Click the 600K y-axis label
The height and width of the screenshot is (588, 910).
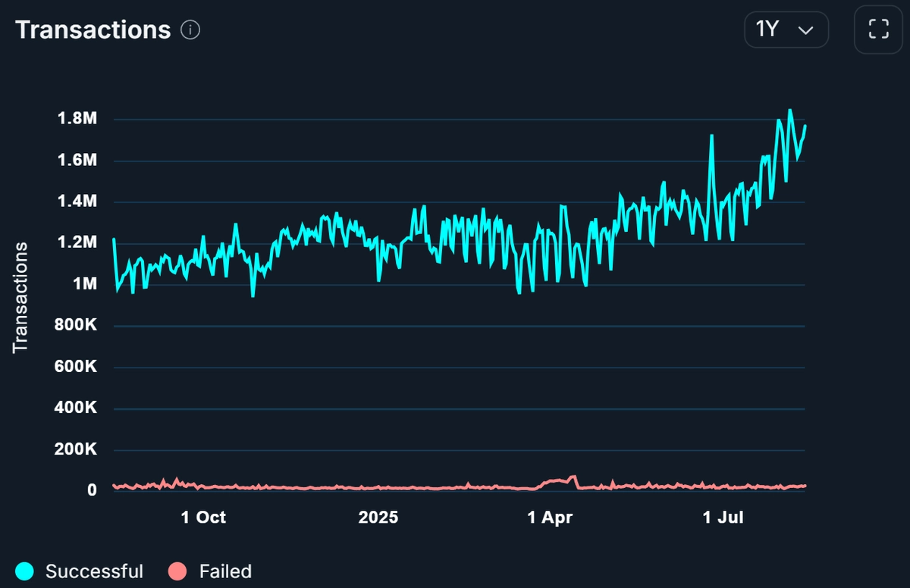(75, 367)
